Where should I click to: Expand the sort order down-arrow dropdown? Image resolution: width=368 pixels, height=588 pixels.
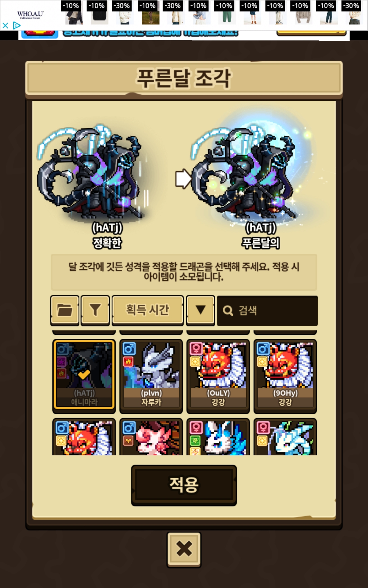201,310
